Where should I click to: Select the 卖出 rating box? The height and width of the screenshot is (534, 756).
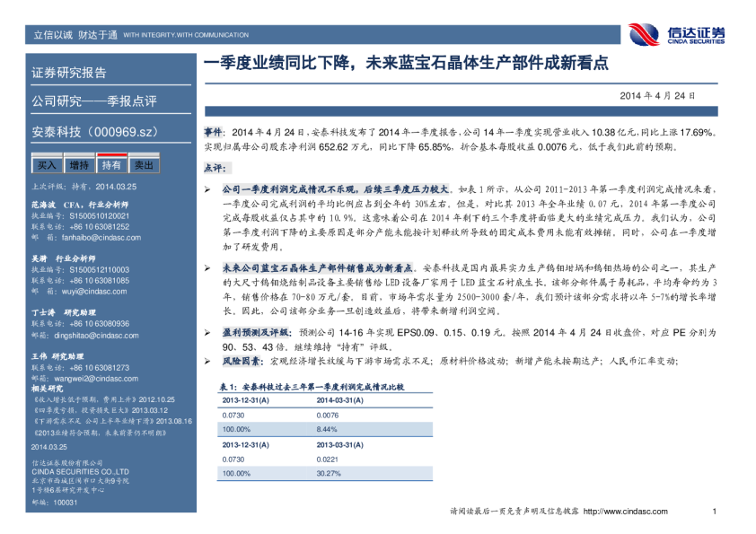click(143, 165)
